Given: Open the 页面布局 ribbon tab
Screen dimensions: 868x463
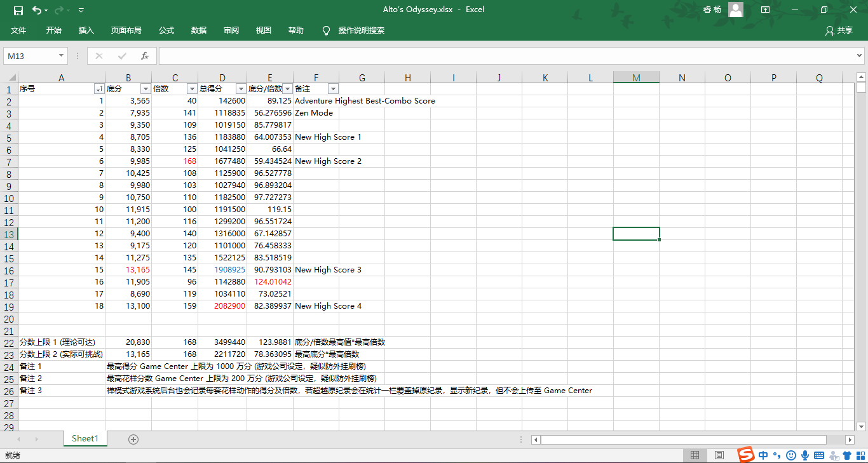Looking at the screenshot, I should point(126,30).
